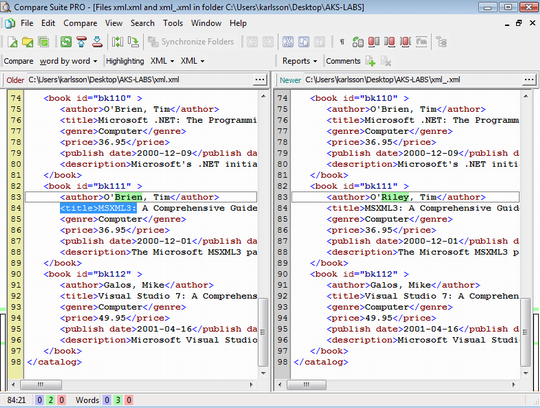Image resolution: width=540 pixels, height=408 pixels.
Task: Open the Help menu
Action: pos(238,23)
